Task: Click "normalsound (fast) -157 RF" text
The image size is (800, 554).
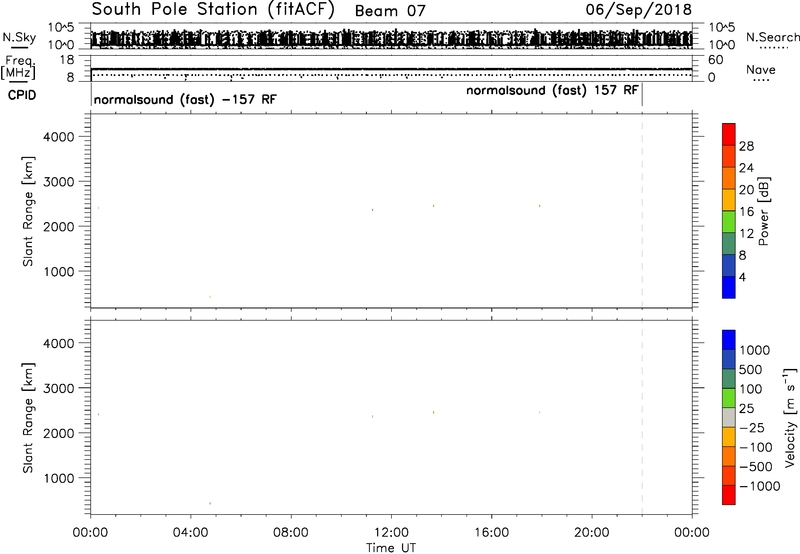Action: click(185, 99)
